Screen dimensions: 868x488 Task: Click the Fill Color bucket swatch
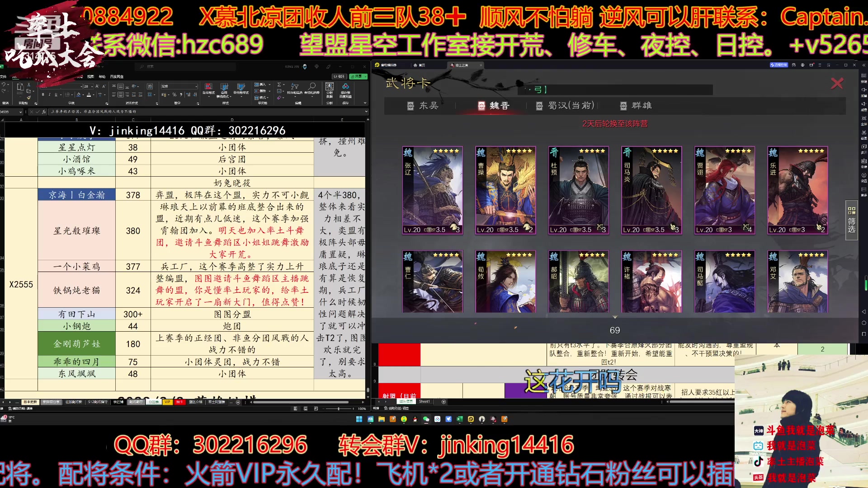[79, 94]
